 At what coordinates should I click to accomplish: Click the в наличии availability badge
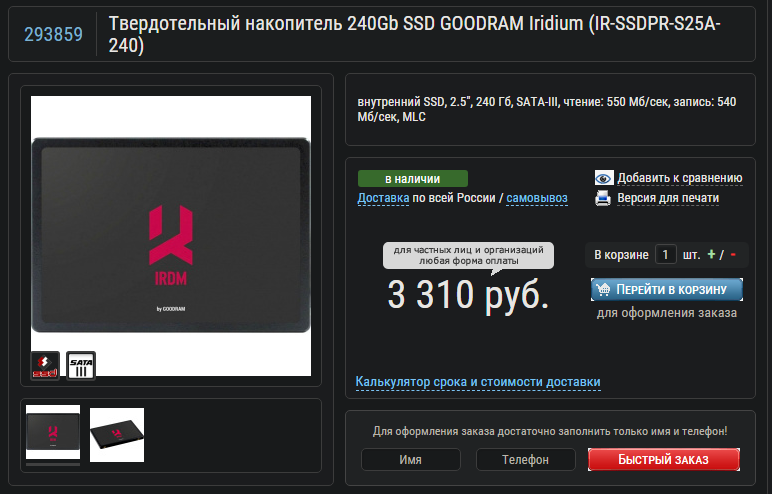[x=413, y=179]
